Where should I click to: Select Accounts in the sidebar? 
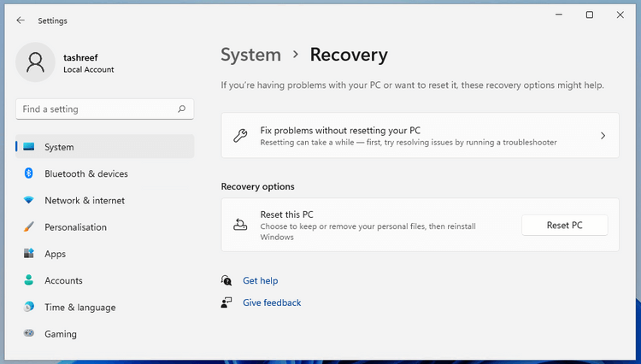63,280
